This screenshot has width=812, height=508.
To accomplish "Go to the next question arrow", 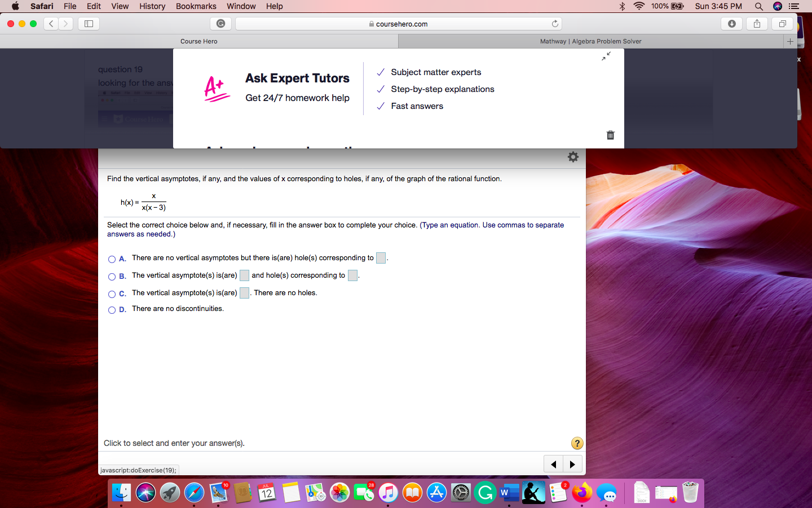I will pos(573,464).
